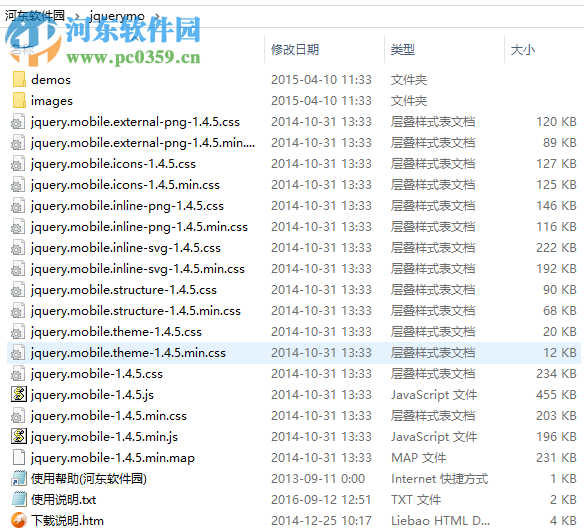Viewport: 584px width, 531px height.
Task: Click file name jquery.mobile.structure-1.4.5.min.css
Action: [136, 311]
